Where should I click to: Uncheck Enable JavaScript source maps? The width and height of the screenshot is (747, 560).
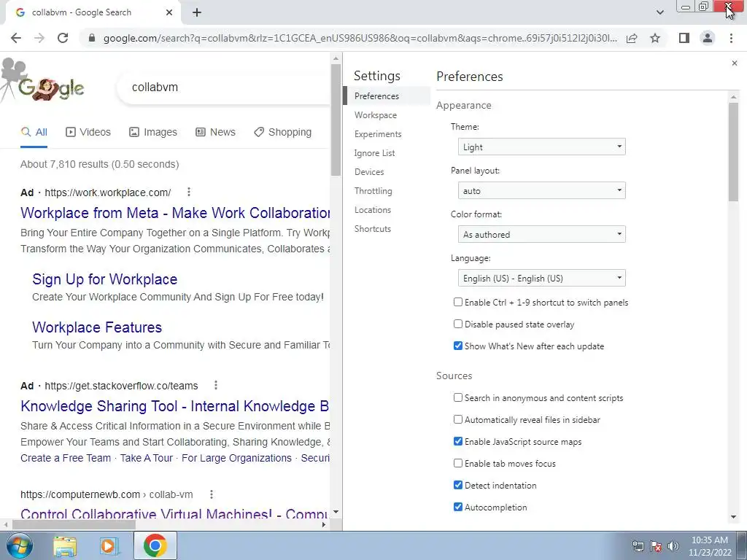[x=458, y=441]
